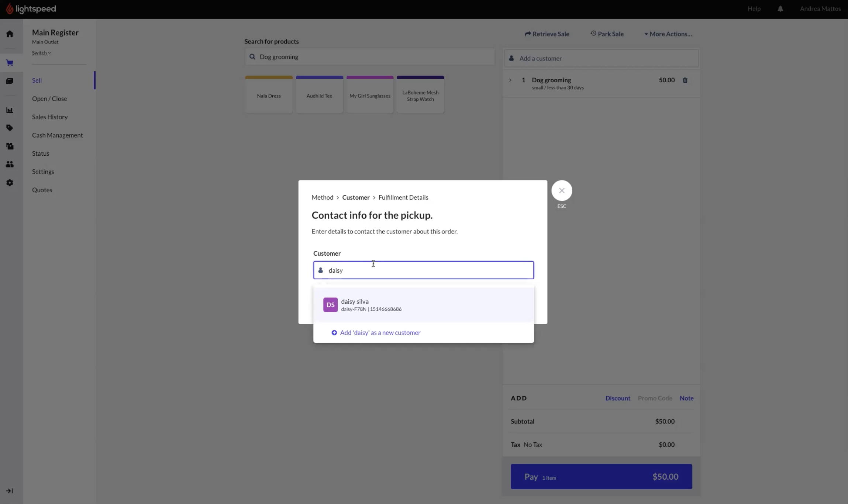The width and height of the screenshot is (848, 504).
Task: Open the Switch register dropdown
Action: (41, 53)
